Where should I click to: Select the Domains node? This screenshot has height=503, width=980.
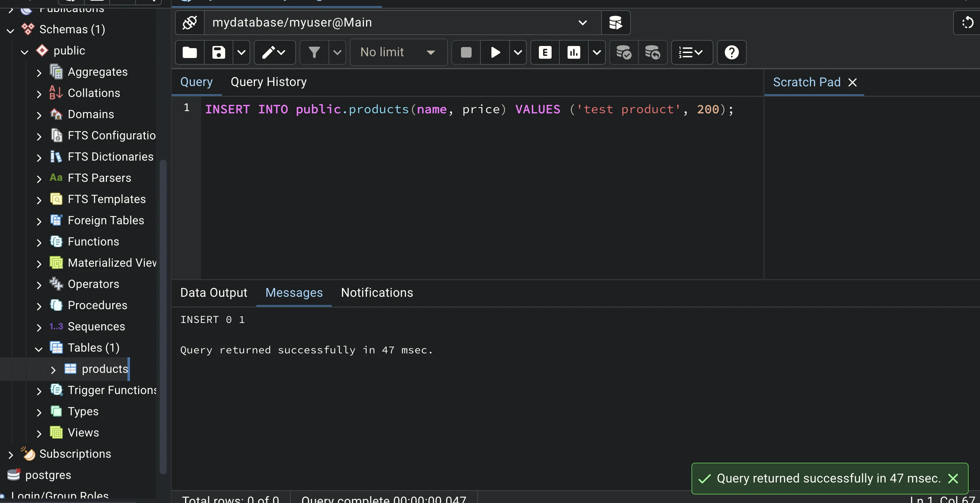91,115
